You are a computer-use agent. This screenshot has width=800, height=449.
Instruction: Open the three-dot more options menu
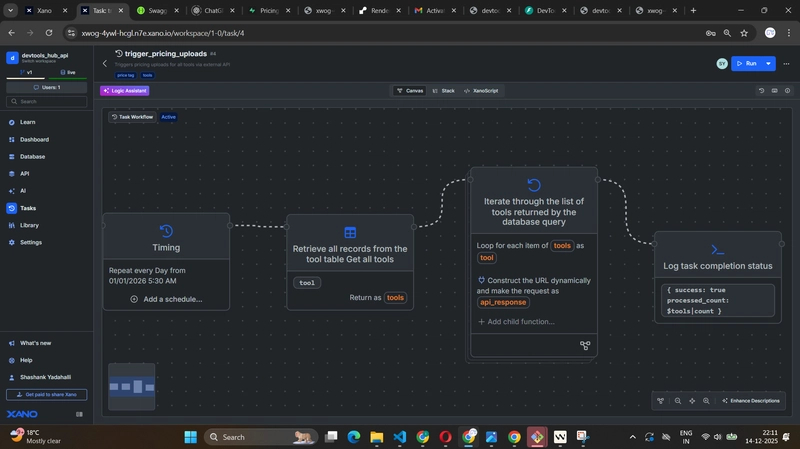(x=788, y=63)
